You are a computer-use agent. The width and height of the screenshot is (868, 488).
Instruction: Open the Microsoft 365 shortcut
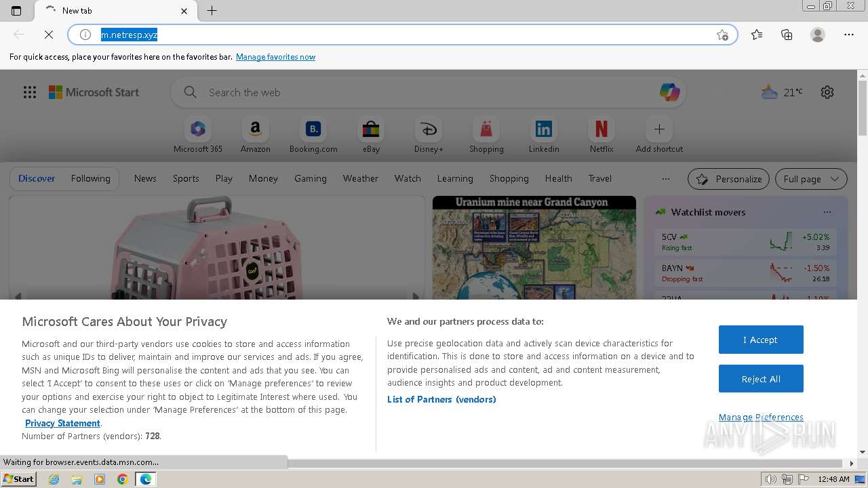(x=198, y=136)
